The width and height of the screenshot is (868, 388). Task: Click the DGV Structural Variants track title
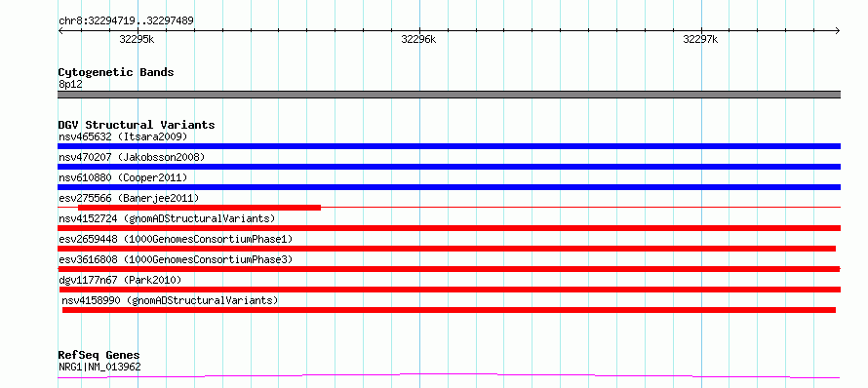(x=137, y=125)
